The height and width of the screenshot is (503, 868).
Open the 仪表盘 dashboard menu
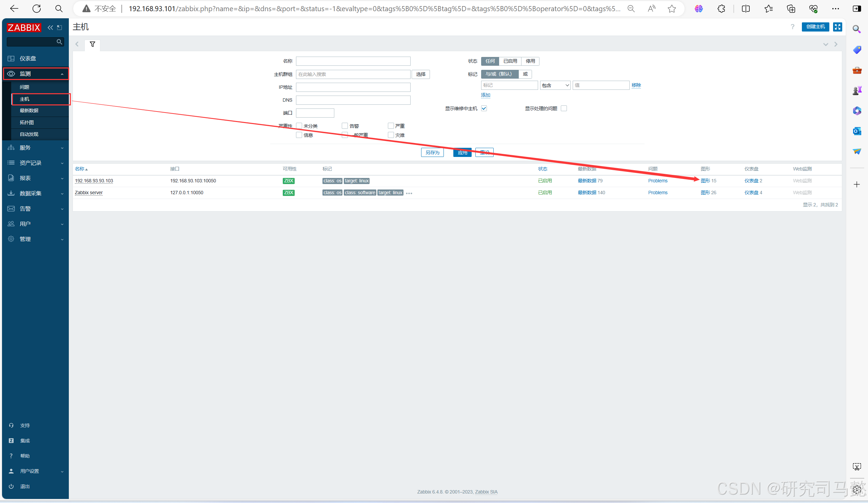pyautogui.click(x=36, y=59)
